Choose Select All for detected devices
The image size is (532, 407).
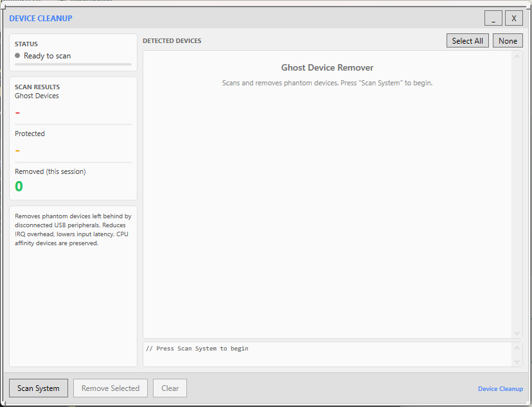467,41
